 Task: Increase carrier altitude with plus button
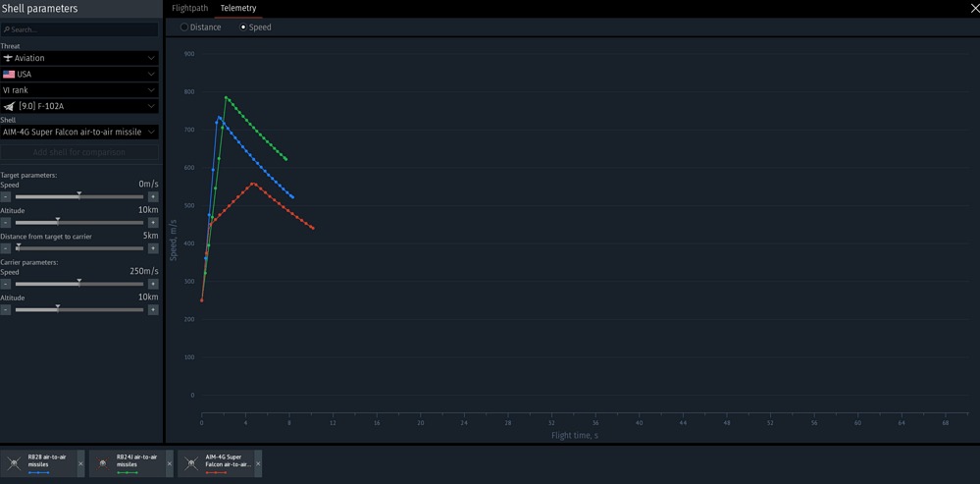(153, 309)
